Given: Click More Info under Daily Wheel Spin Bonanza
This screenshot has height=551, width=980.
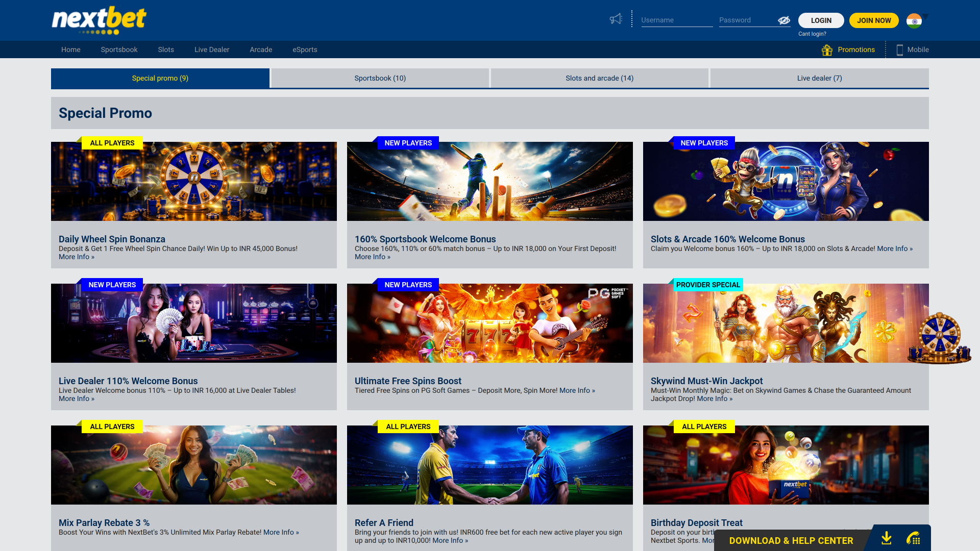Looking at the screenshot, I should [77, 257].
